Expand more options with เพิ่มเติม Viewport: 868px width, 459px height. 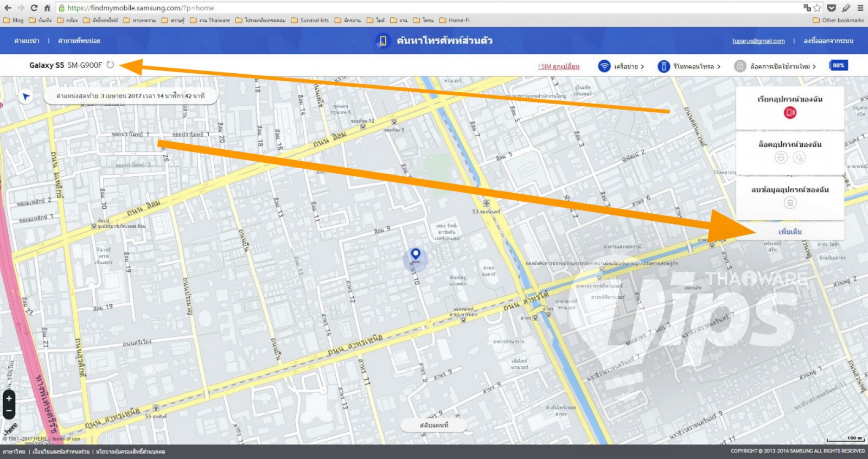click(790, 232)
